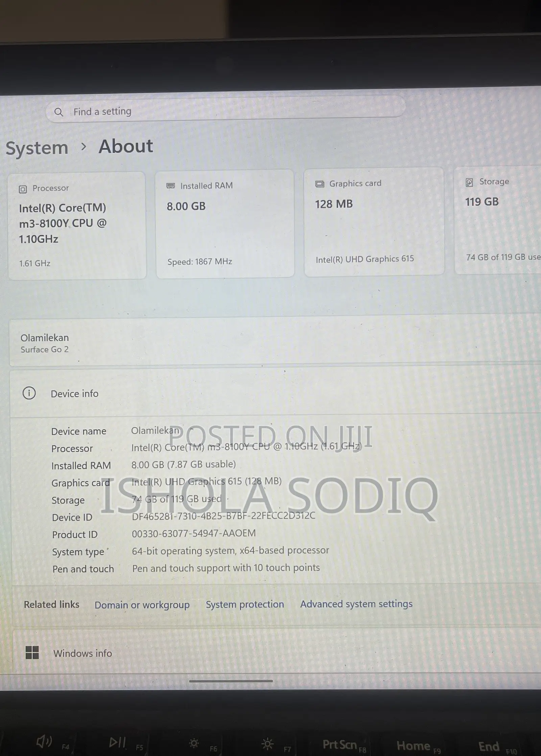
Task: Click the Product ID label
Action: (x=75, y=535)
